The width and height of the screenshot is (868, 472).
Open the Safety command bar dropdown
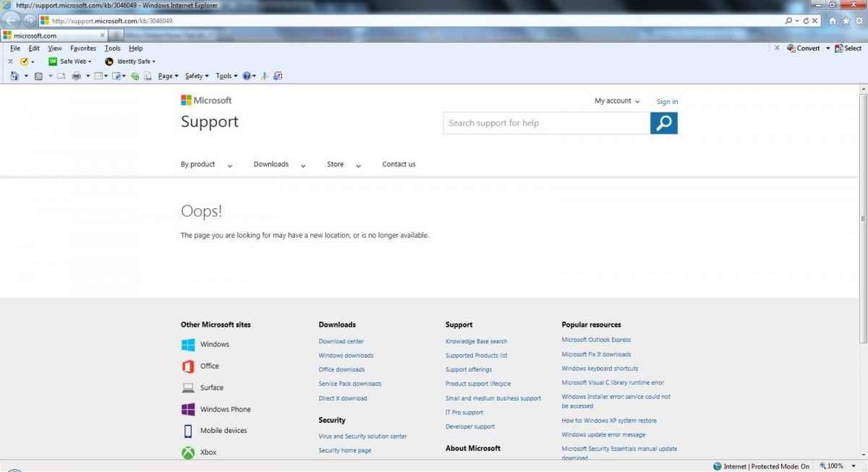[197, 76]
